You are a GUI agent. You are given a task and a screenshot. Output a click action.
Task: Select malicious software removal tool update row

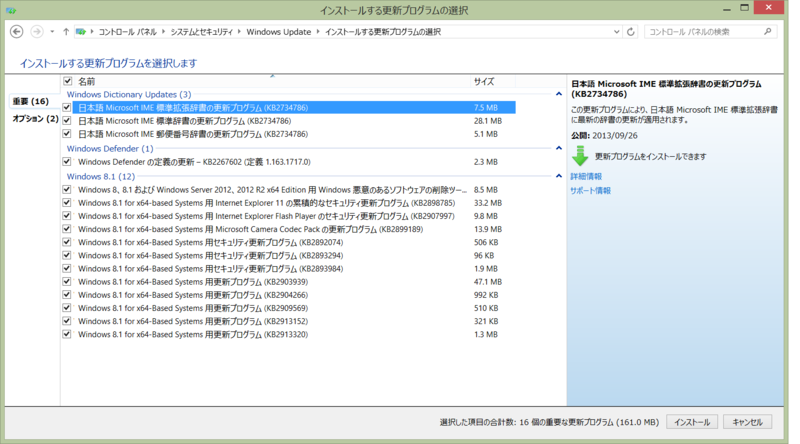click(288, 190)
